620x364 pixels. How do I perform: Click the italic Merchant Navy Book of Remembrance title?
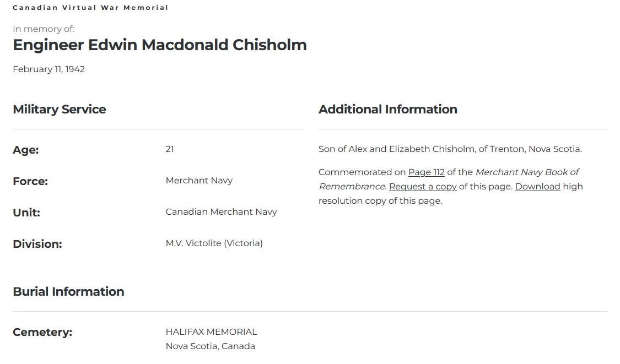(526, 172)
